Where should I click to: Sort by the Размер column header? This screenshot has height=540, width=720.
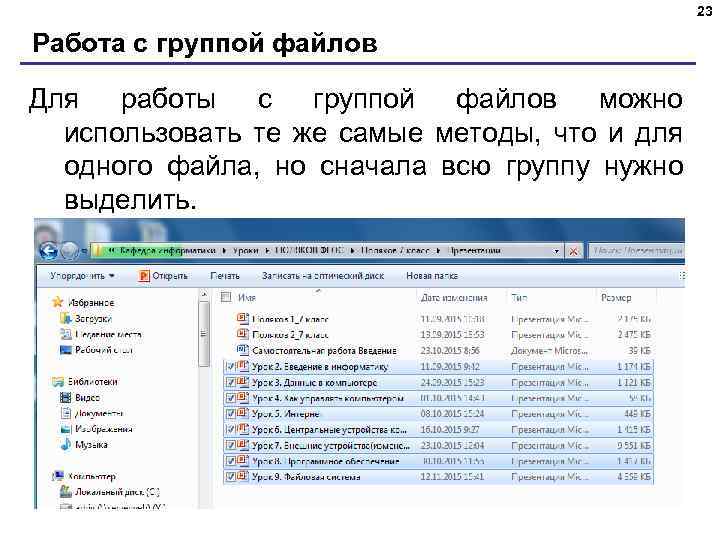tap(616, 298)
